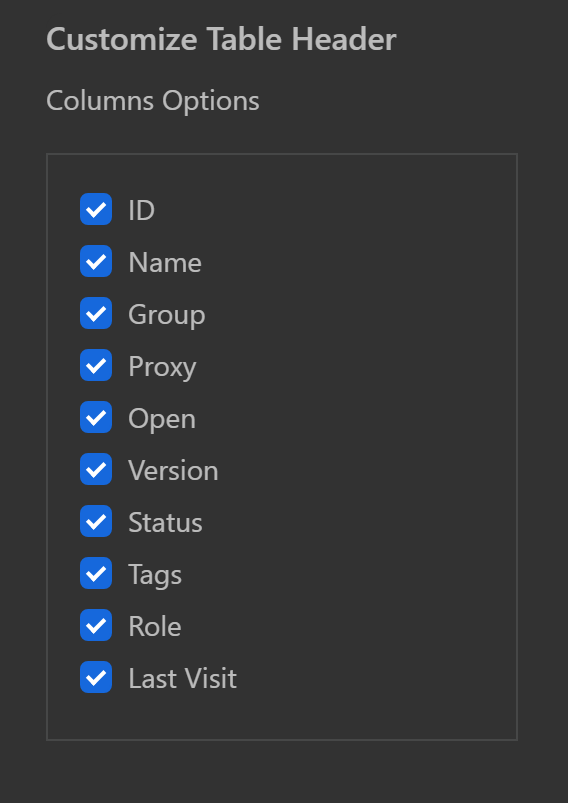
Task: Toggle the Name column checkbox
Action: pyautogui.click(x=96, y=261)
